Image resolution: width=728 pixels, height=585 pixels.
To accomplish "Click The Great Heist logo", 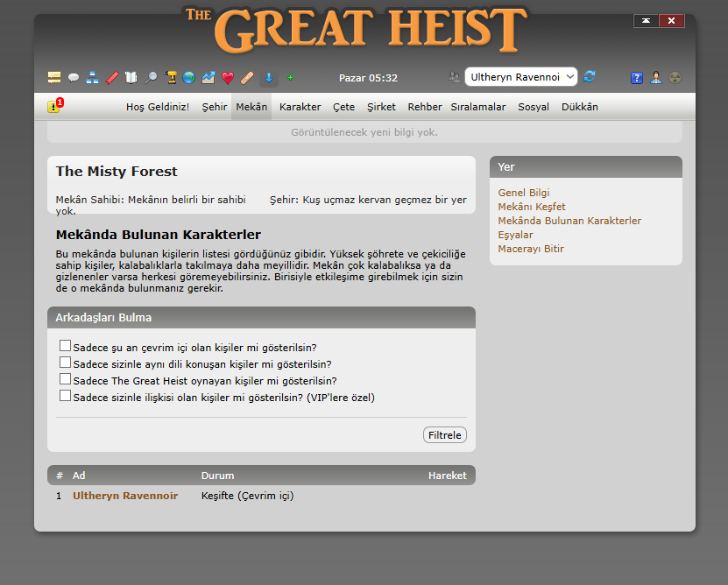I will (356, 30).
